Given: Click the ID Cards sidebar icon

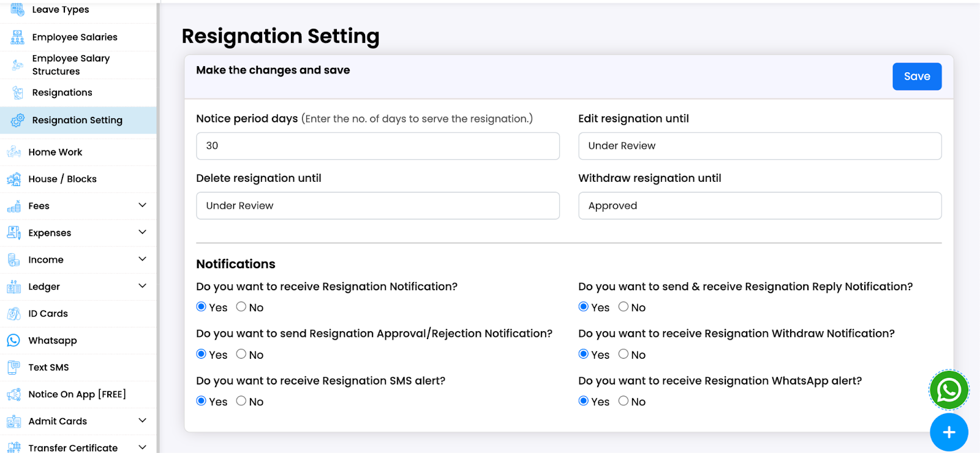Looking at the screenshot, I should click(x=13, y=314).
